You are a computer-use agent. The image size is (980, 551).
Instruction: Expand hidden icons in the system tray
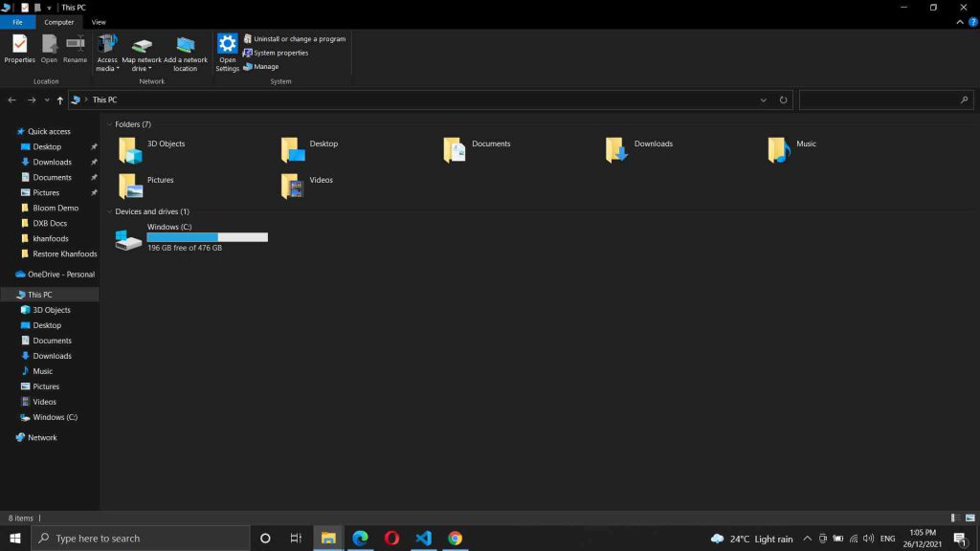[807, 539]
